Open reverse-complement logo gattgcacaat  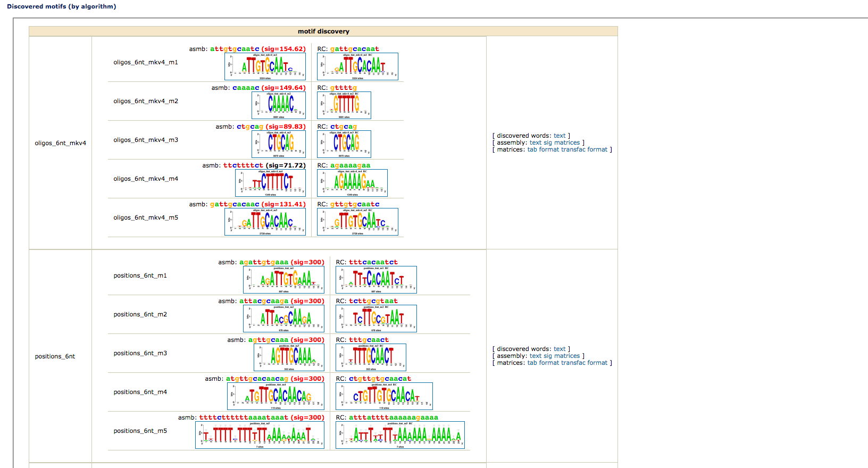click(x=357, y=66)
